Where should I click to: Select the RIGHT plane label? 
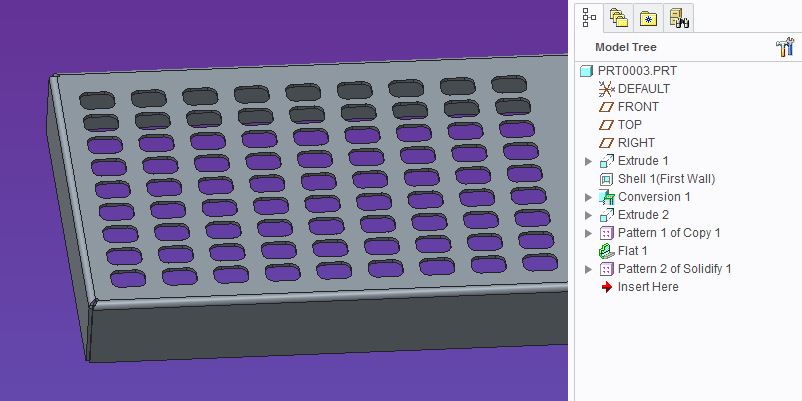pos(636,143)
